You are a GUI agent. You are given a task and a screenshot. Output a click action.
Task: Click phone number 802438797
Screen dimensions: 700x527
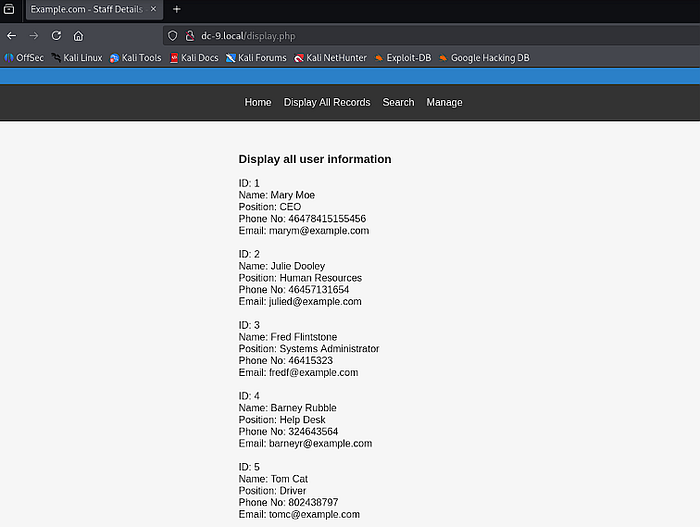coord(313,502)
